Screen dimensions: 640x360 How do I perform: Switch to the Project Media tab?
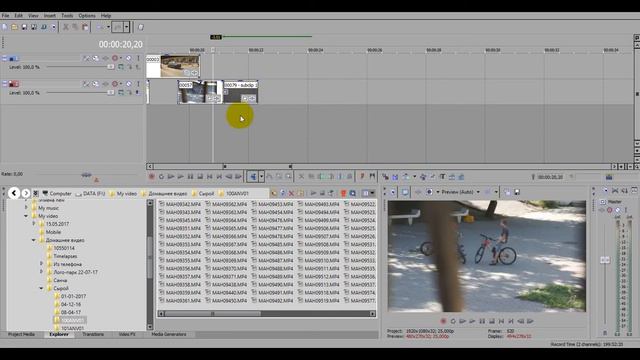click(21, 334)
